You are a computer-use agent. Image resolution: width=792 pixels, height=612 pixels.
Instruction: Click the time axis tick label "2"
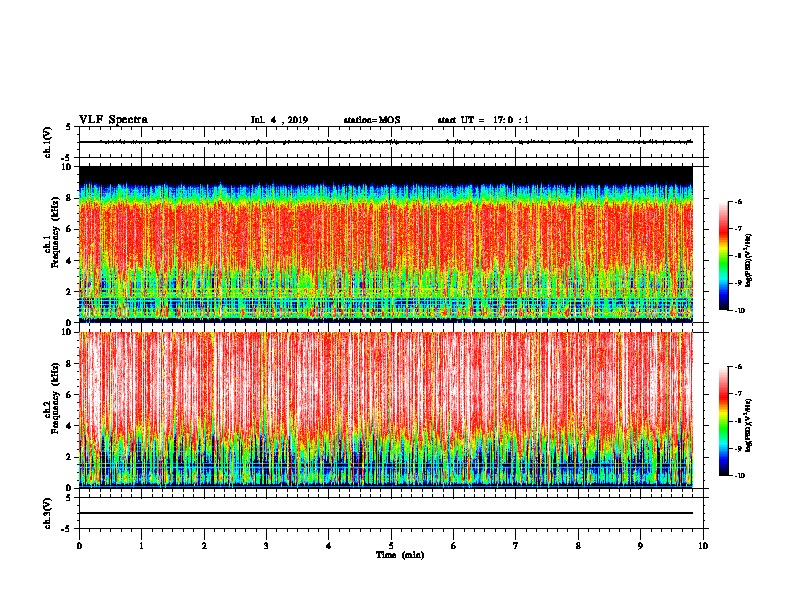204,546
